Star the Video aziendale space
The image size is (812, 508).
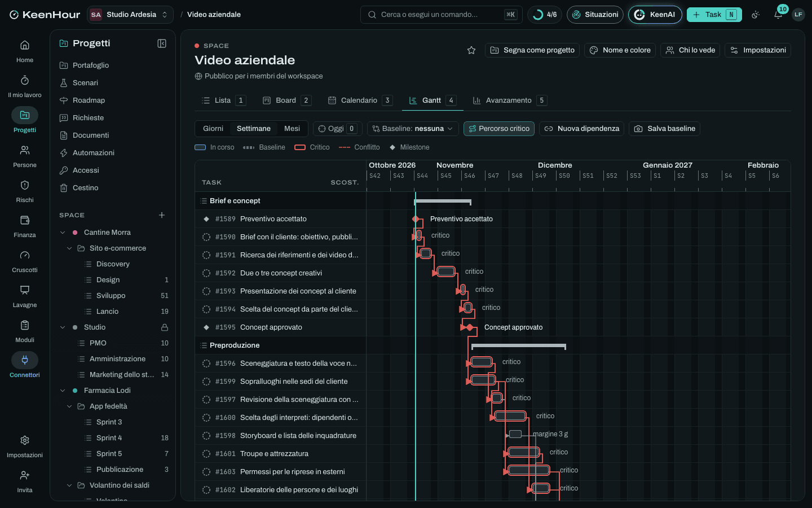pyautogui.click(x=471, y=50)
